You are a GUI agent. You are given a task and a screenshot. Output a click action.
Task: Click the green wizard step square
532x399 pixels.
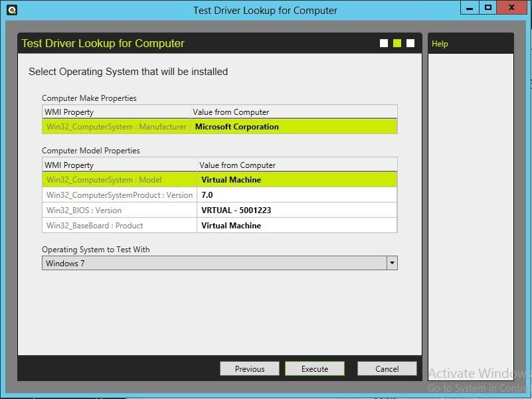(x=397, y=43)
